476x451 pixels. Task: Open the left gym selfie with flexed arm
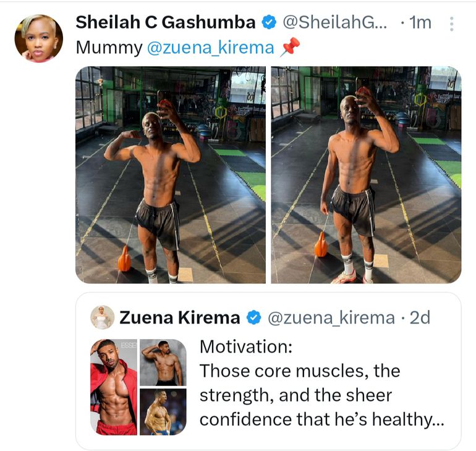171,175
